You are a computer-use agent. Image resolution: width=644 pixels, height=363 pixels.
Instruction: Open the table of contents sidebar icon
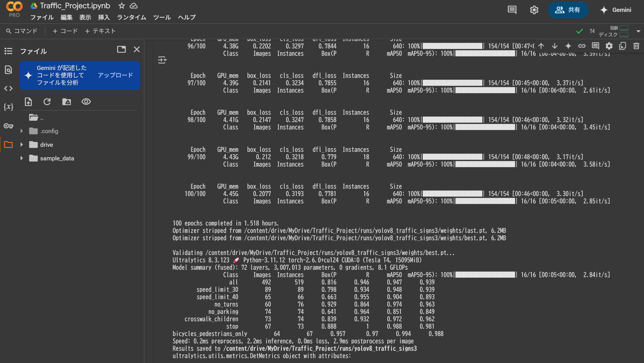pyautogui.click(x=8, y=51)
